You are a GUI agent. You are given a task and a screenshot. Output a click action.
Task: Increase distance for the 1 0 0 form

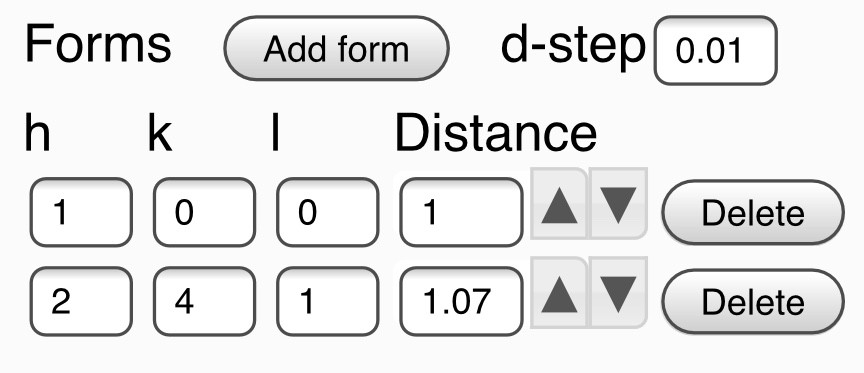pos(559,204)
